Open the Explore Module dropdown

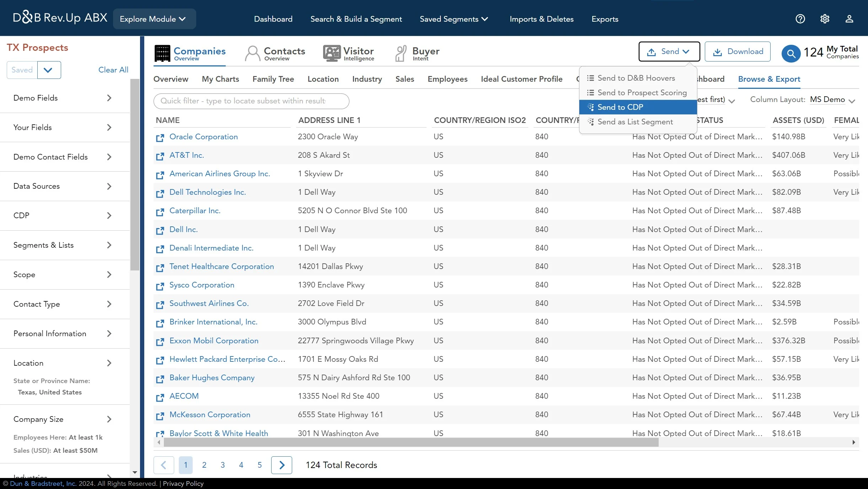coord(154,19)
